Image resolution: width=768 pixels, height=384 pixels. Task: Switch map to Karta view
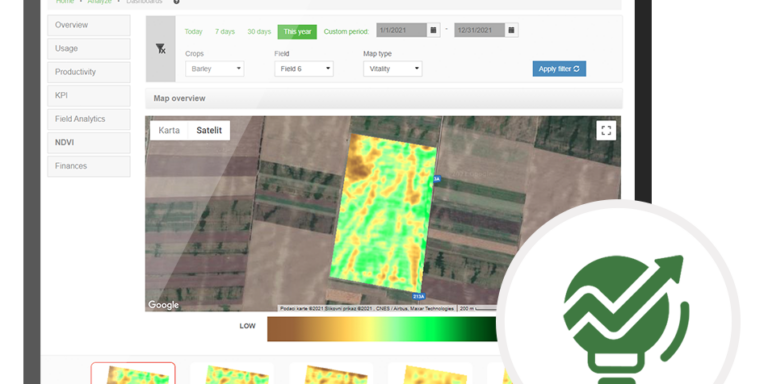click(169, 130)
